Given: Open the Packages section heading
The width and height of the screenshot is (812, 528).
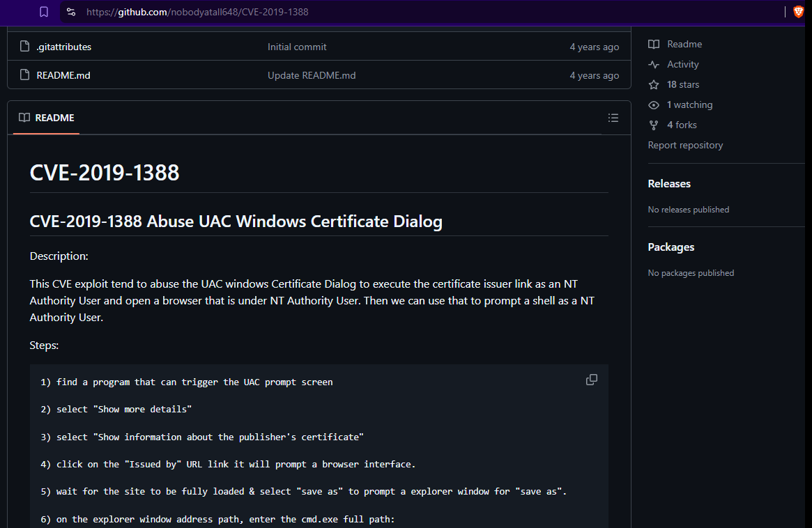Looking at the screenshot, I should pyautogui.click(x=671, y=247).
